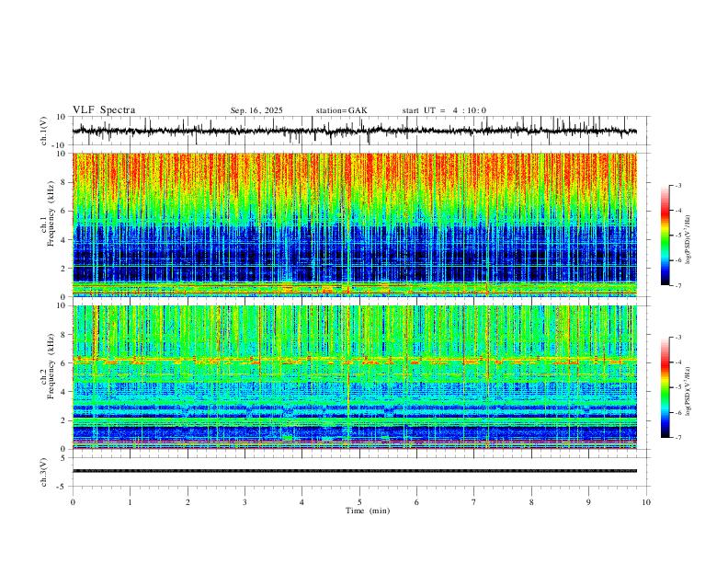This screenshot has height=563, width=728.
Task: Click the time axis tick label "5"
Action: (x=359, y=502)
